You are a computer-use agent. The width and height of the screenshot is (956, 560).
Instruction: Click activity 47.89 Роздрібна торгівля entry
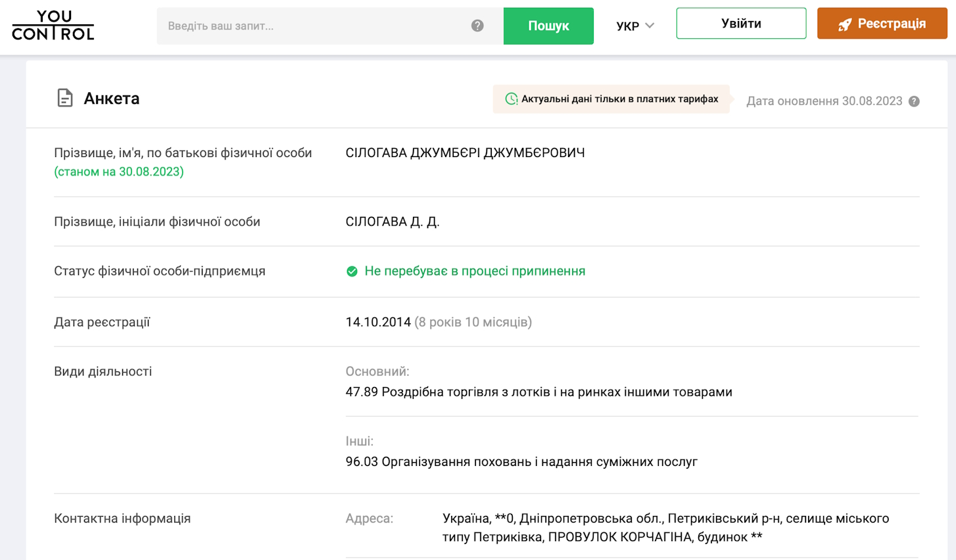(x=538, y=392)
